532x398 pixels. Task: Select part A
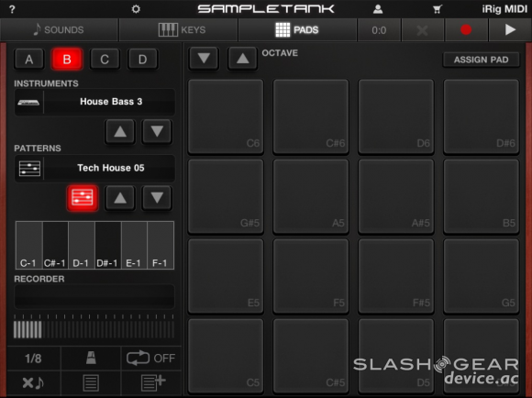(x=29, y=60)
